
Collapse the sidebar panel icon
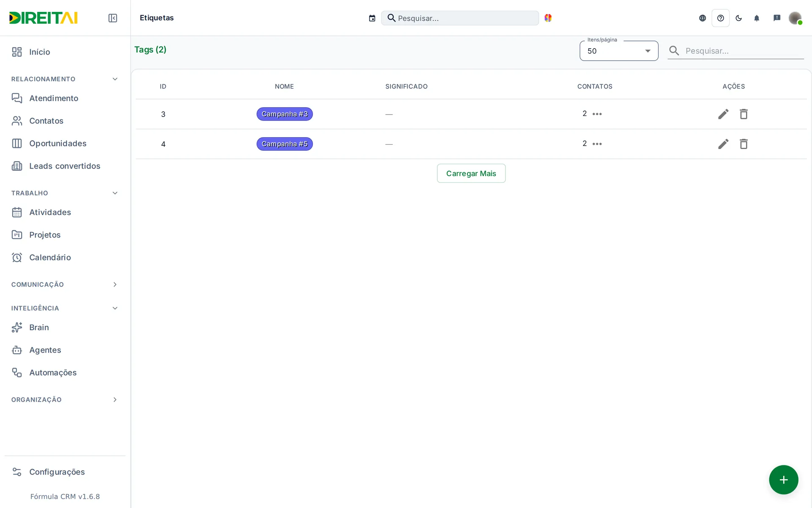pyautogui.click(x=112, y=18)
